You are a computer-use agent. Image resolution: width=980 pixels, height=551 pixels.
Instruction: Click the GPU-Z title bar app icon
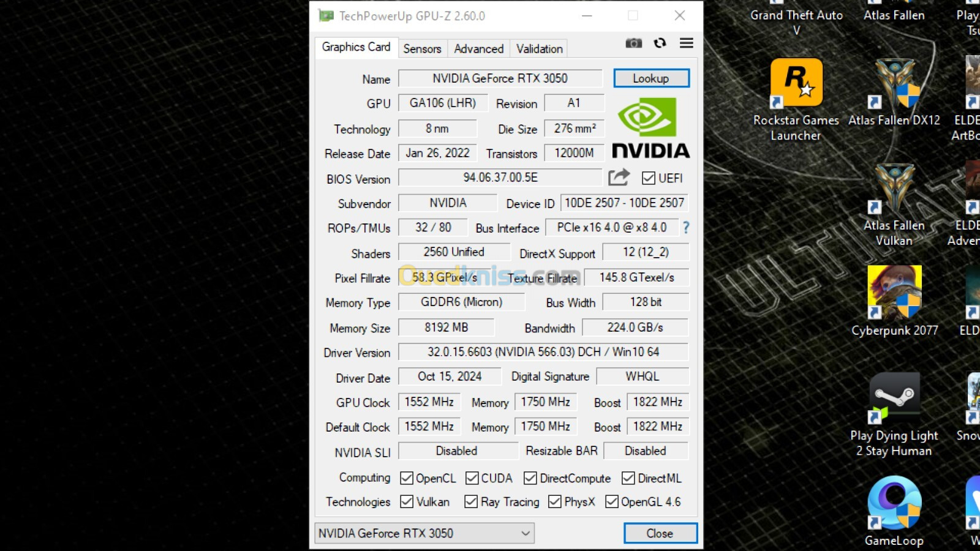(326, 16)
